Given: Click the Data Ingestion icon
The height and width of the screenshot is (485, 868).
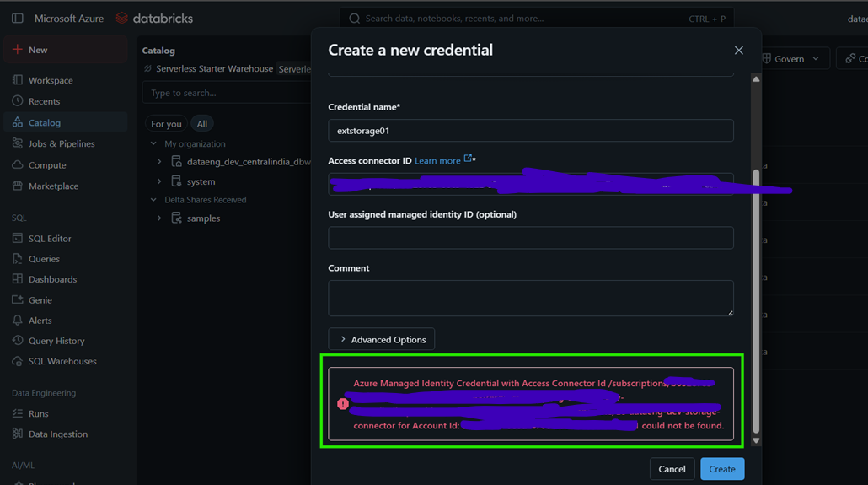Looking at the screenshot, I should [18, 434].
